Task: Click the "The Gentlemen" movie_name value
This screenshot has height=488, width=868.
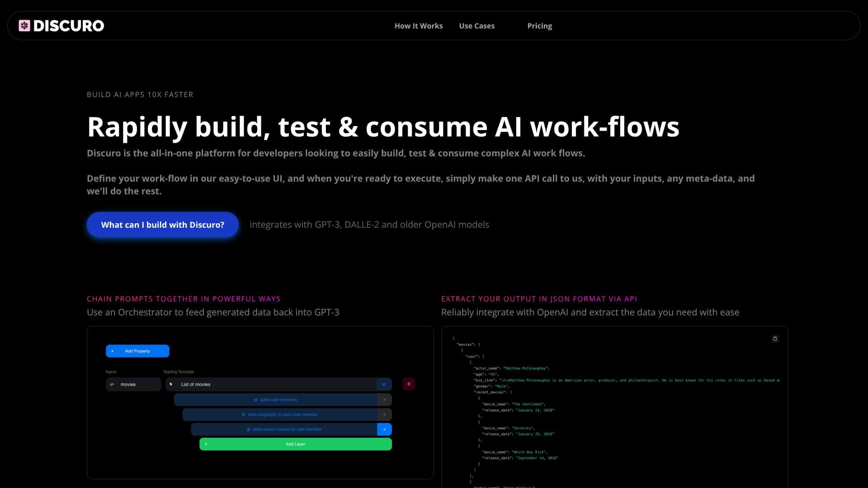Action: [x=528, y=404]
